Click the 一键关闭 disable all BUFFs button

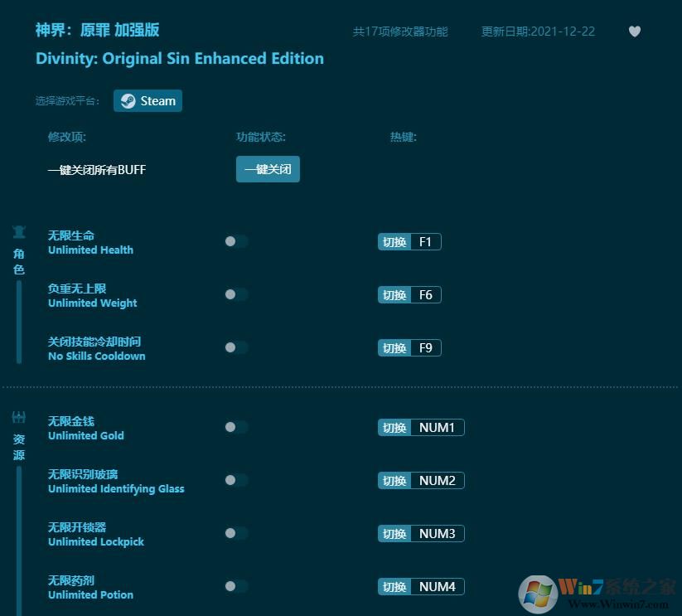[x=268, y=168]
